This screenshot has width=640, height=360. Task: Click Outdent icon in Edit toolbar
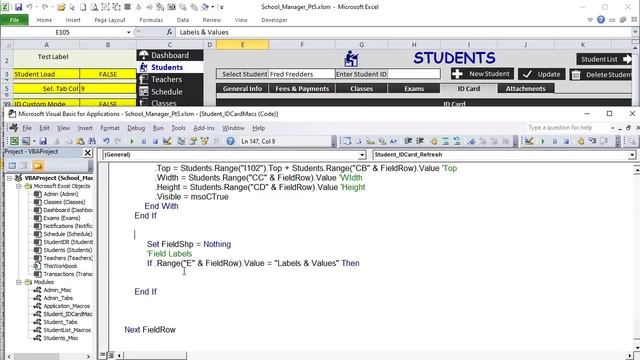[x=420, y=141]
